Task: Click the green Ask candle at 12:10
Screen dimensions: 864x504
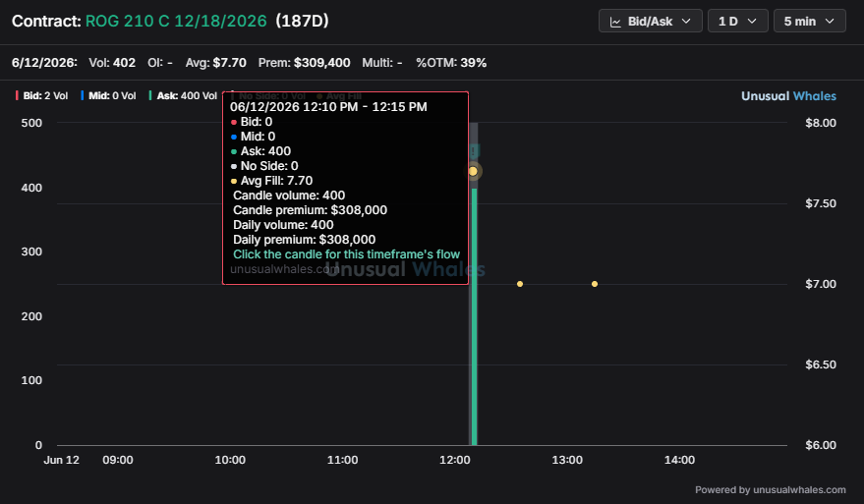Action: pyautogui.click(x=474, y=316)
